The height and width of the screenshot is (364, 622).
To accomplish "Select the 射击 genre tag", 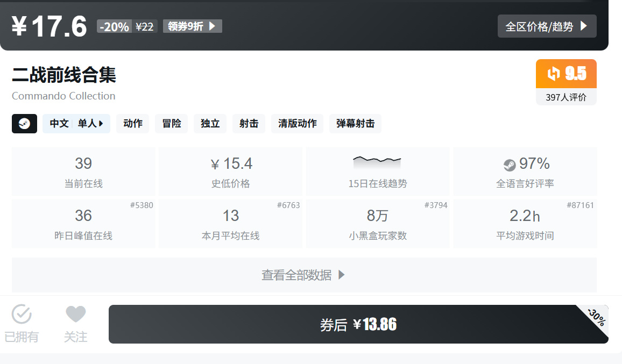I will 249,124.
